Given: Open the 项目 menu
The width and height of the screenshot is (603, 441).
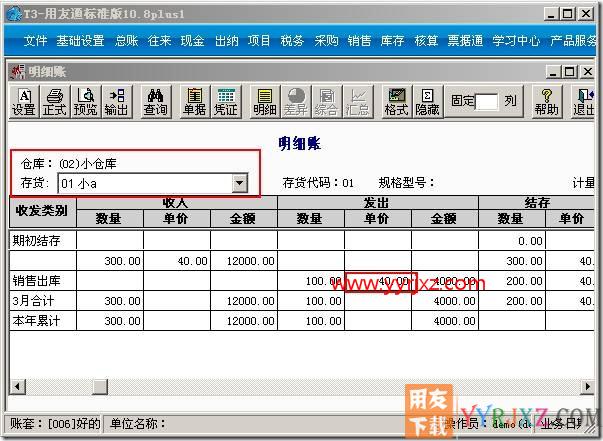Looking at the screenshot, I should [x=259, y=41].
